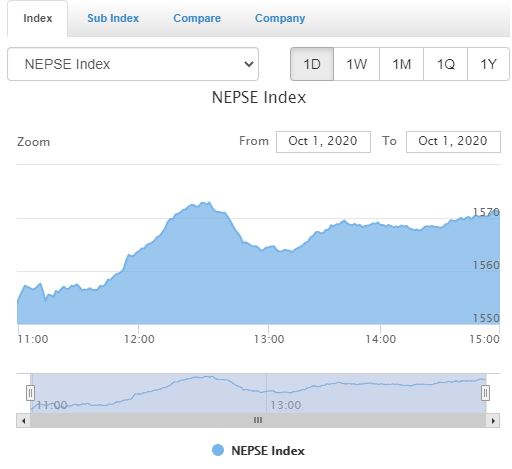
Task: Click the right scroll arrow of the navigator
Action: tap(493, 420)
